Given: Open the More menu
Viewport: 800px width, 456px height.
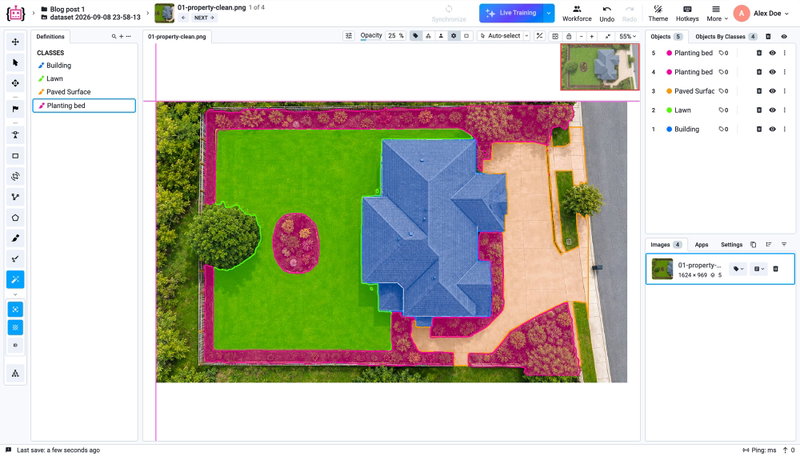Looking at the screenshot, I should [x=717, y=13].
